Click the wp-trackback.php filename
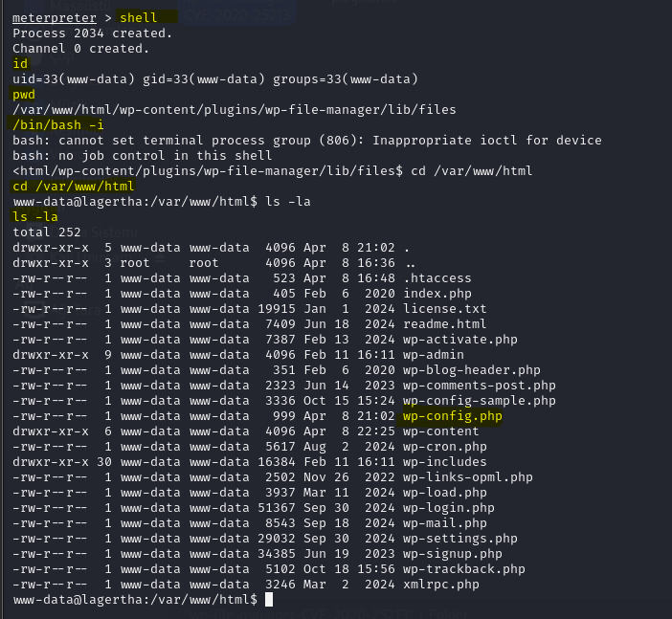The image size is (672, 619). [463, 569]
